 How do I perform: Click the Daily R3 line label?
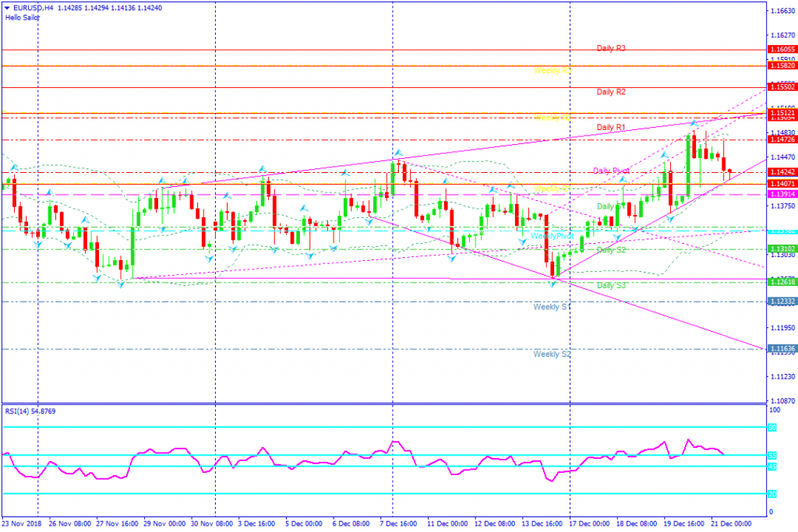pyautogui.click(x=611, y=48)
